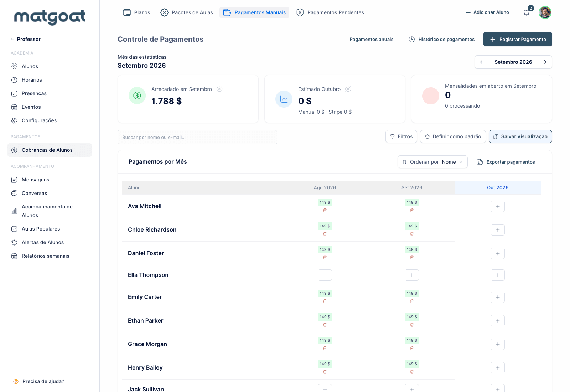Add Grace Morgan's Out 2026 payment
Screen dimensions: 570x392
(x=498, y=344)
